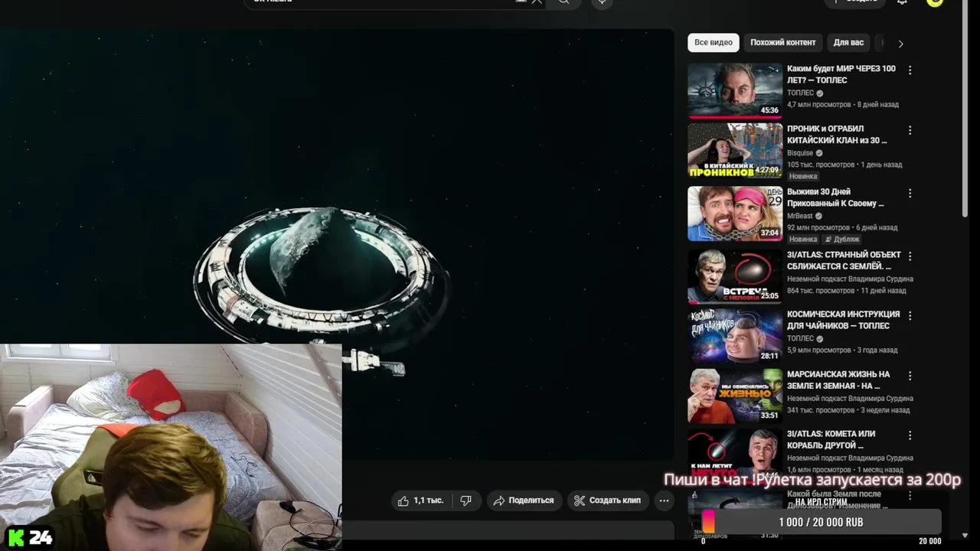Open options menu for Какой была Земля video
Image resolution: width=980 pixels, height=551 pixels.
tap(910, 495)
